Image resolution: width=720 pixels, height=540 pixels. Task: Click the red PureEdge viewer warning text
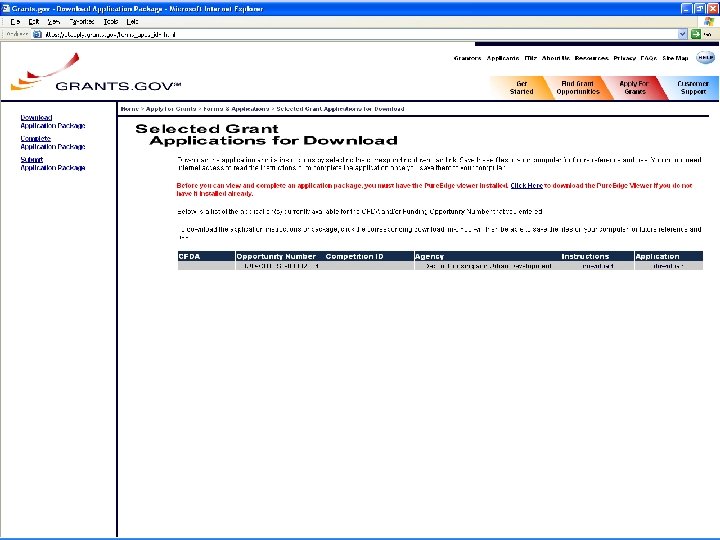pos(434,190)
